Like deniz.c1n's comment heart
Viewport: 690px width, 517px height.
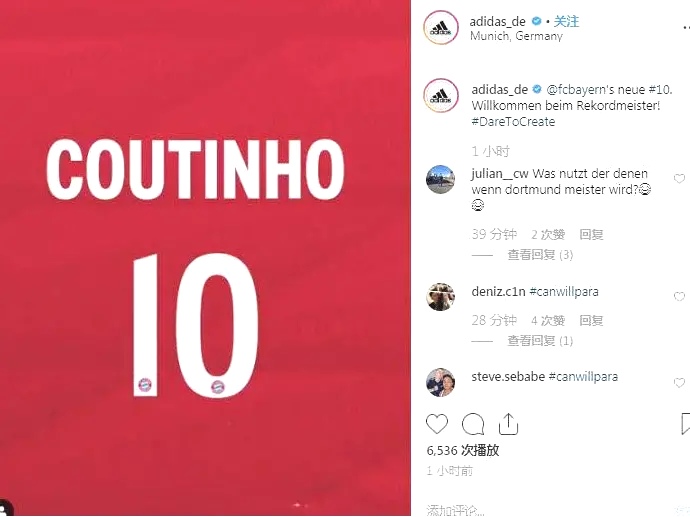tap(679, 297)
